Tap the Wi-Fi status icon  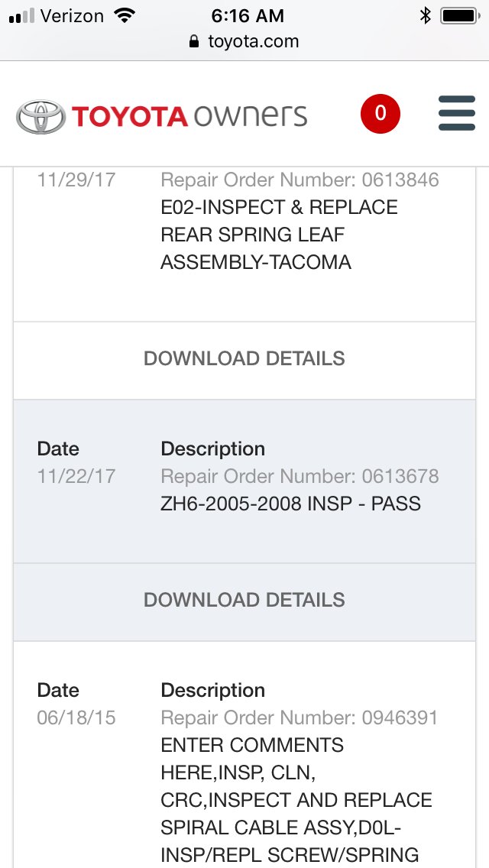pyautogui.click(x=125, y=15)
